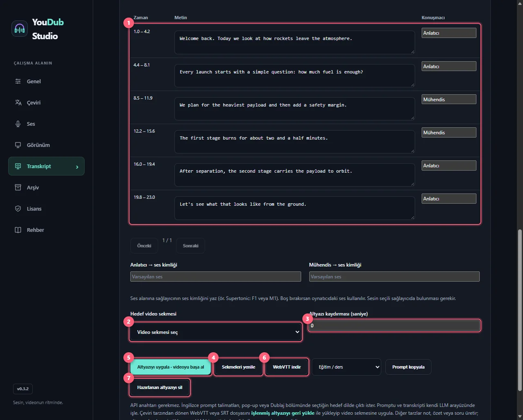Open Çeviri via its translate icon

(x=18, y=102)
